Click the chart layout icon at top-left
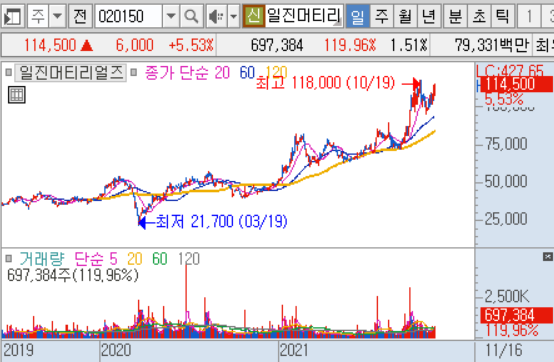Image resolution: width=554 pixels, height=362 pixels. (x=13, y=16)
